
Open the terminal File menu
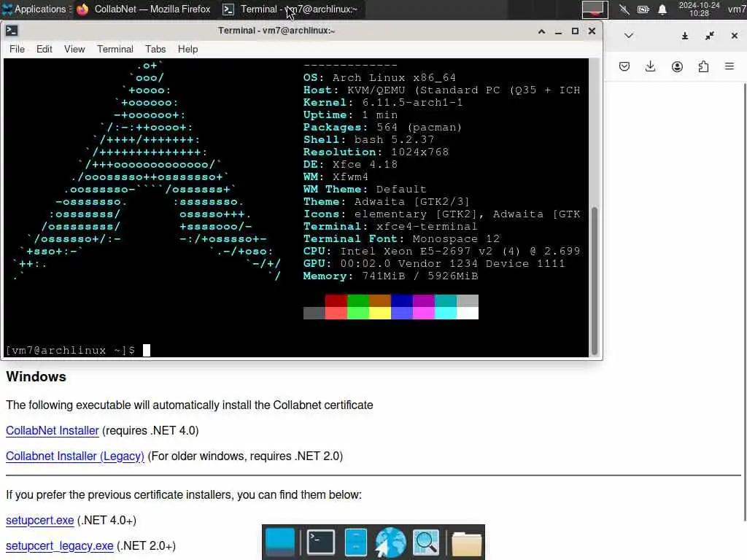tap(18, 49)
